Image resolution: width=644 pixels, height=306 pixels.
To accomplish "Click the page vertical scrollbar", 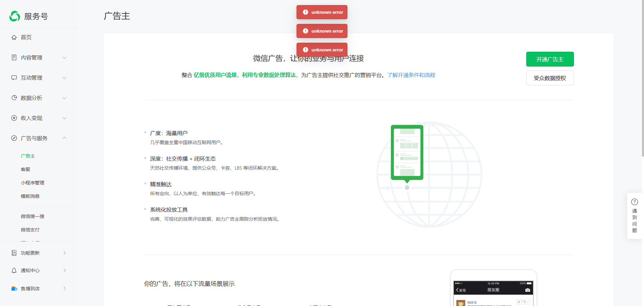I will 643,78.
